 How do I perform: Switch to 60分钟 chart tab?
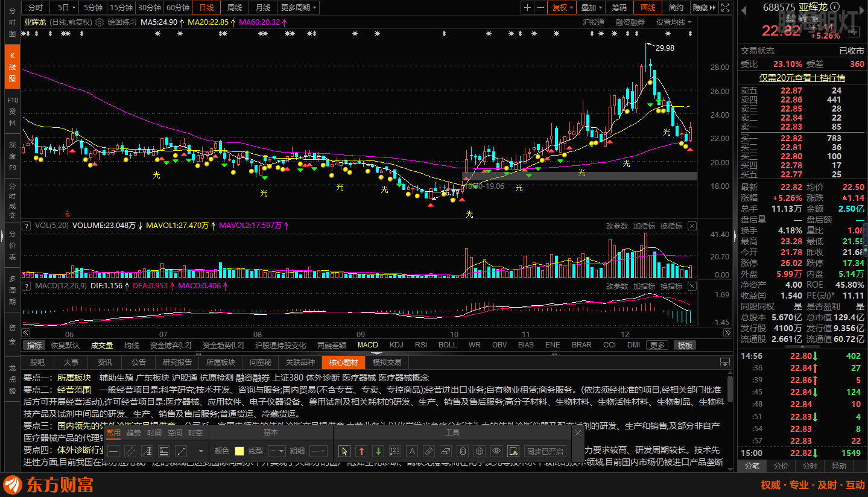click(x=178, y=7)
